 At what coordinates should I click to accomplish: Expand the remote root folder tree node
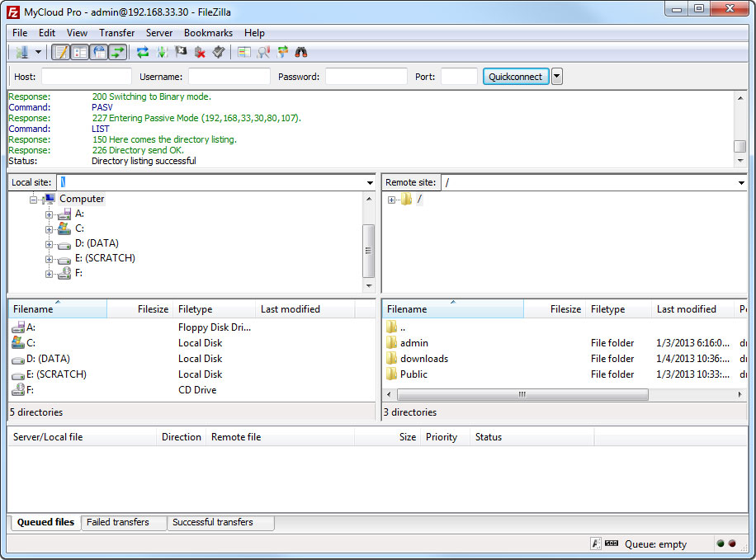(x=391, y=200)
